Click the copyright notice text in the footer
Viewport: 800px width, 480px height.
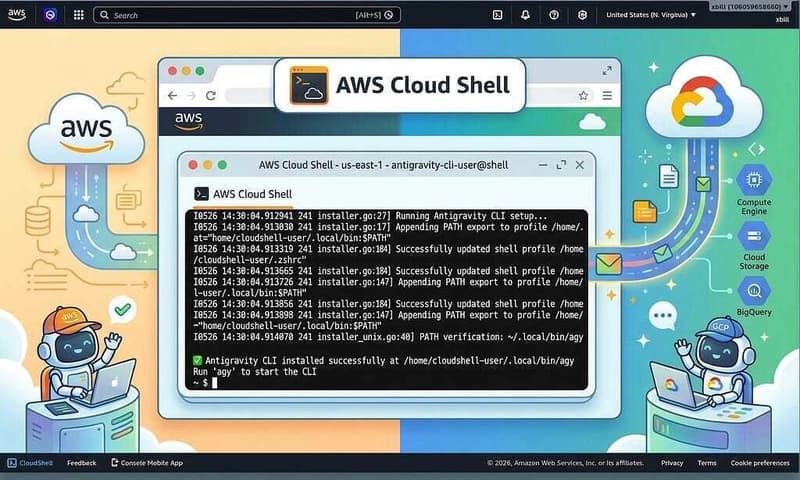tap(565, 463)
